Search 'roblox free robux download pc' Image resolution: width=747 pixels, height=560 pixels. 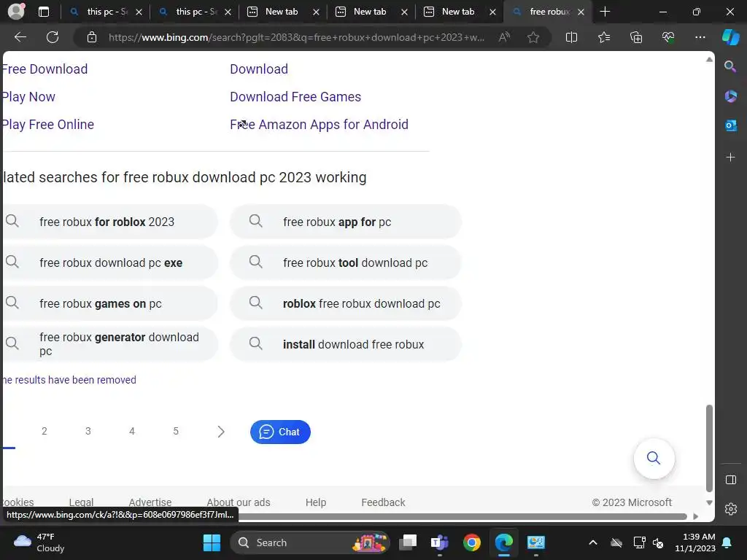[345, 303]
